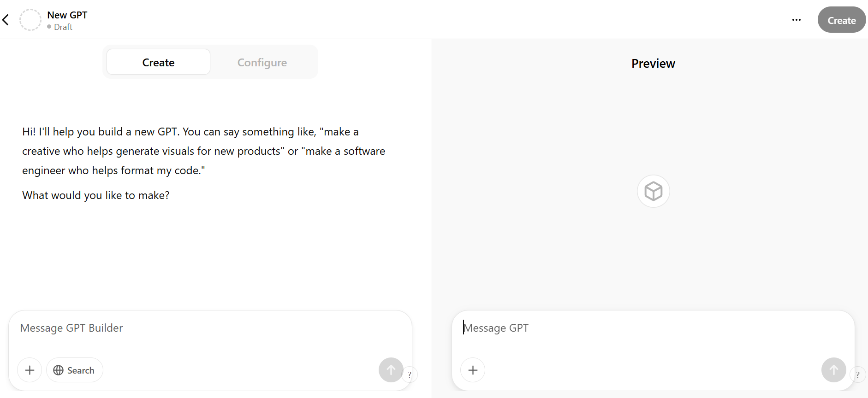The width and height of the screenshot is (868, 398).
Task: Click the Preview heading
Action: coord(653,64)
